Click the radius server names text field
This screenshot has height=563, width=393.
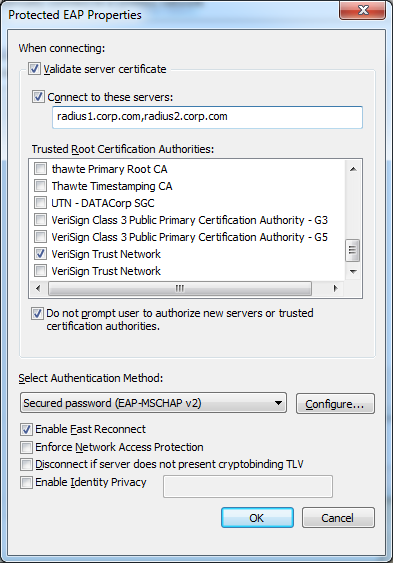coord(207,117)
